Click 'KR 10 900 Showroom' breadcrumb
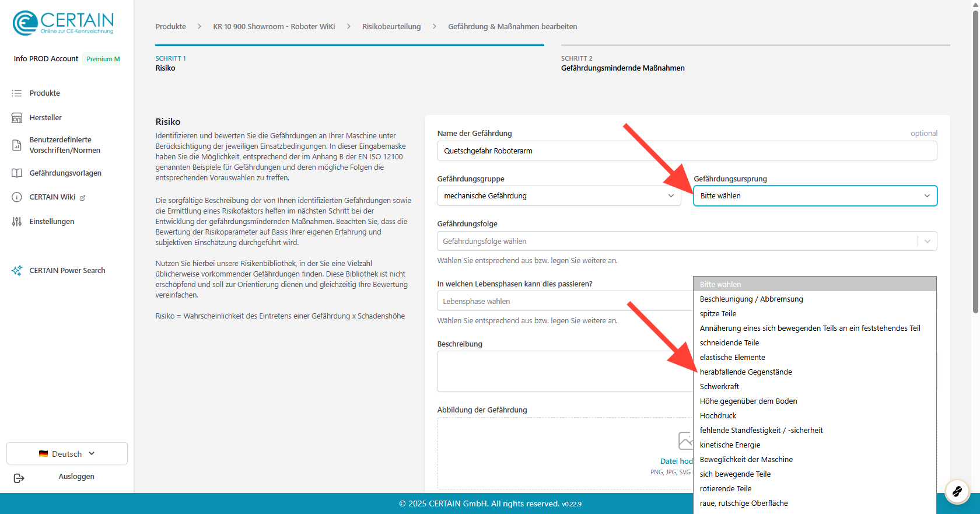The width and height of the screenshot is (980, 514). [x=274, y=27]
